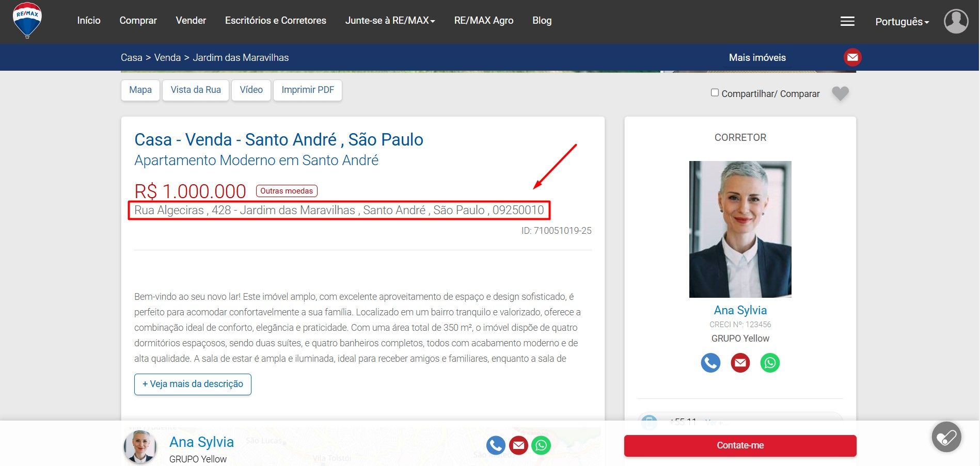The height and width of the screenshot is (466, 980).
Task: Click the Vídeo button
Action: (251, 90)
